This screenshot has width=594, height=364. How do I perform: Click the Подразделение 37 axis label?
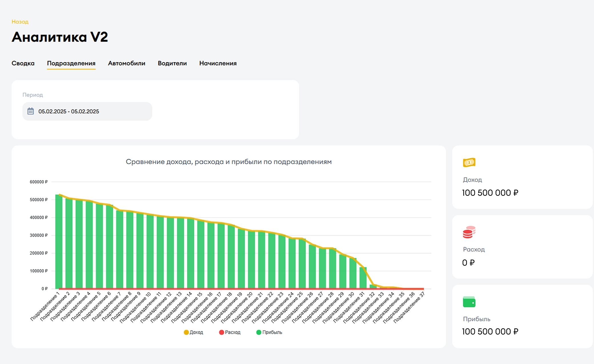[x=410, y=308]
